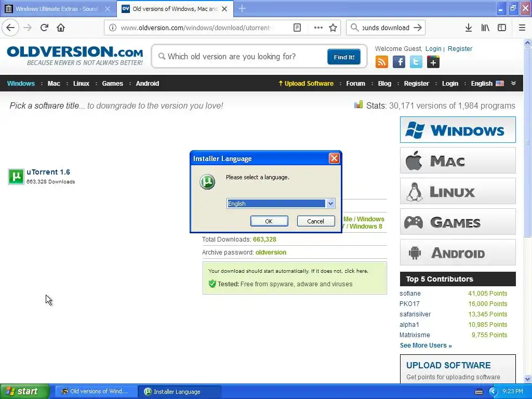This screenshot has width=532, height=399.
Task: Switch to Windows Ultimate Extras tab
Action: coord(58,9)
